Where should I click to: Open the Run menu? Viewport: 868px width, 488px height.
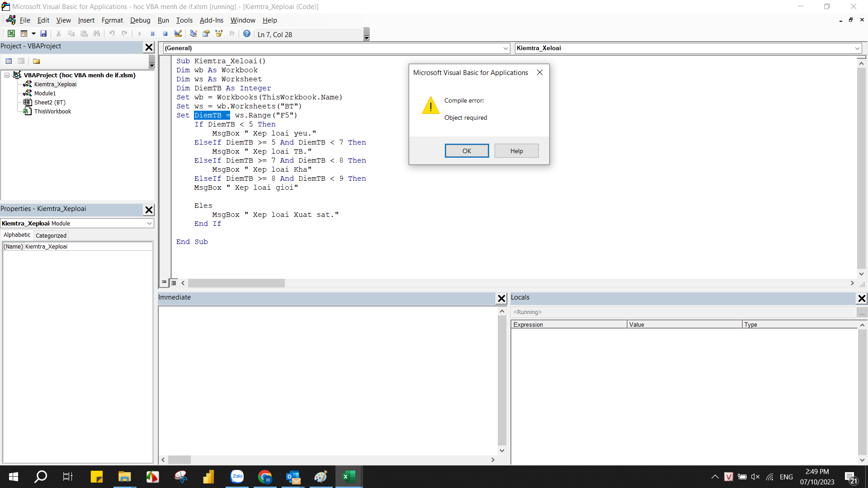(163, 20)
